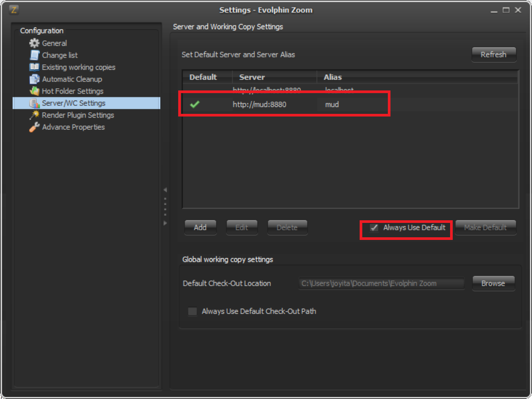Click the Render Plugin Settings wand icon
The image size is (532, 399).
click(34, 115)
